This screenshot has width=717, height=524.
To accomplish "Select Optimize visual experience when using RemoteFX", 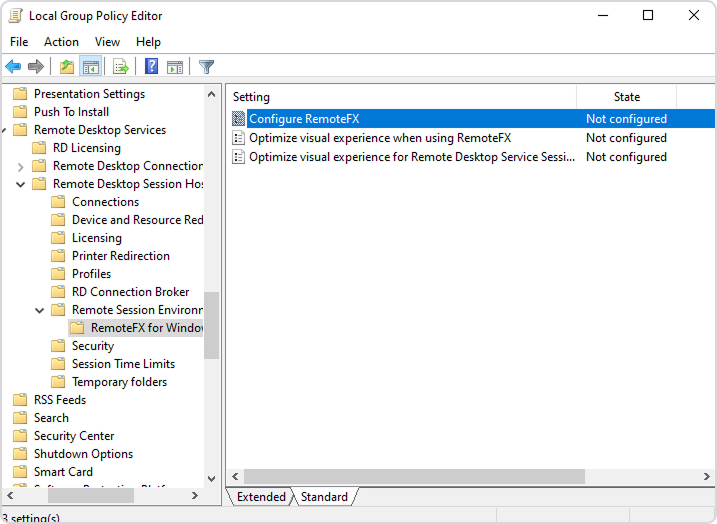I will click(380, 138).
